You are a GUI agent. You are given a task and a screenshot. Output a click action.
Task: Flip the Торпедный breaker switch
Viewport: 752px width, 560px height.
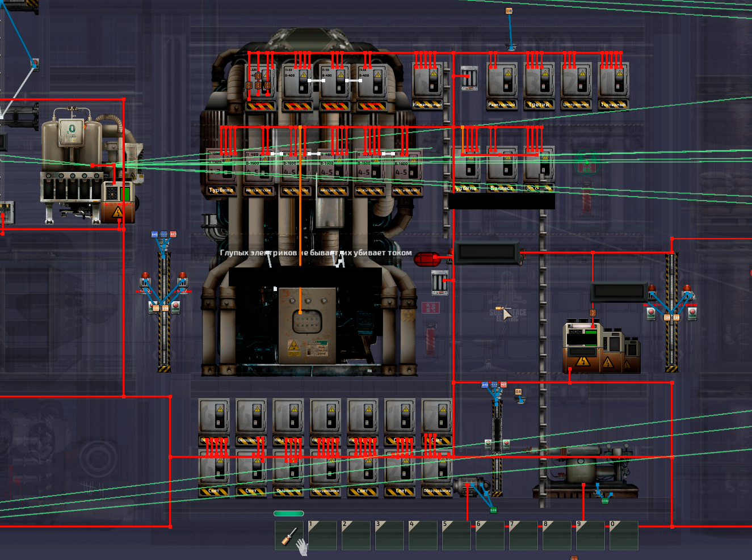tap(614, 85)
